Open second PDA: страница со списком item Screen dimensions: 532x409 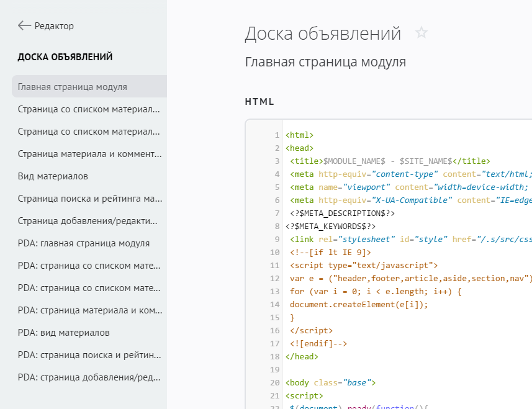(x=89, y=288)
